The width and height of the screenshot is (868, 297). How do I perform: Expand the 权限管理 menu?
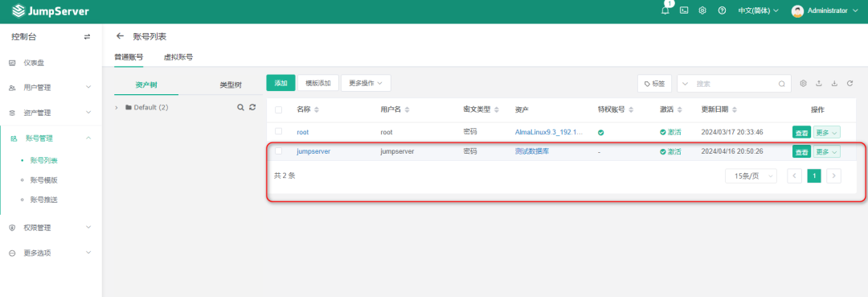[x=51, y=228]
